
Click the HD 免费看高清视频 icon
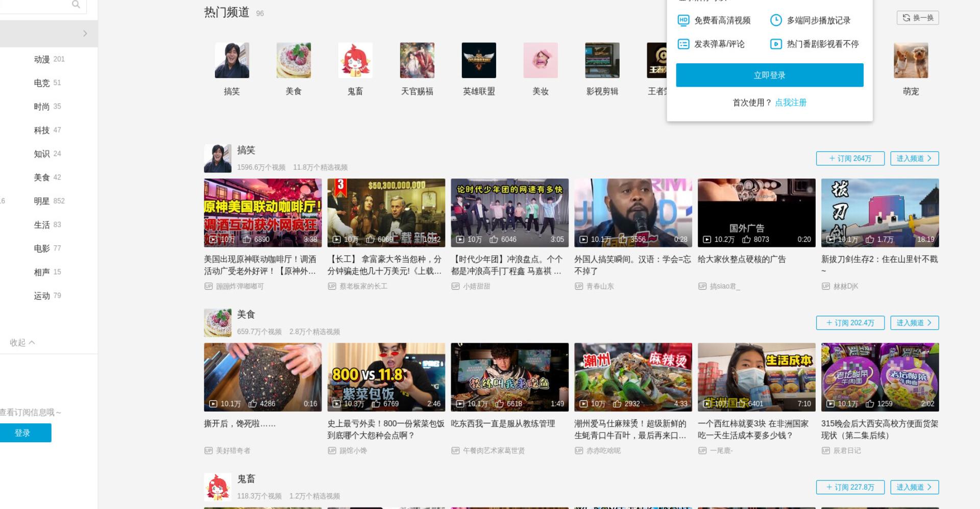(x=683, y=20)
